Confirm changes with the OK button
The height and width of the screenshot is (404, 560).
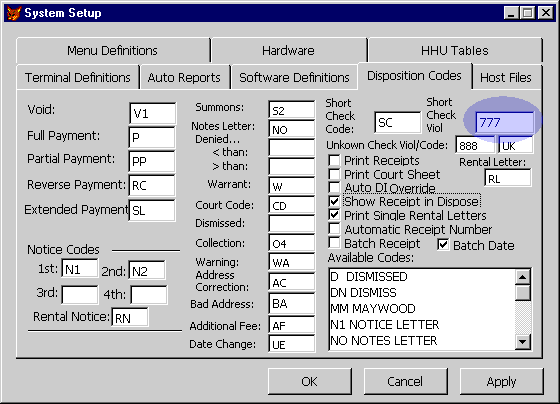point(309,381)
